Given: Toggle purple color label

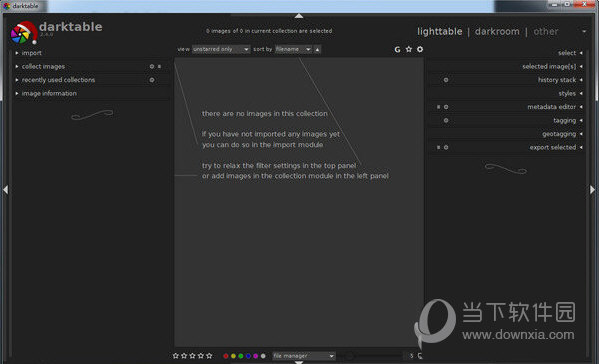Looking at the screenshot, I should pos(256,356).
